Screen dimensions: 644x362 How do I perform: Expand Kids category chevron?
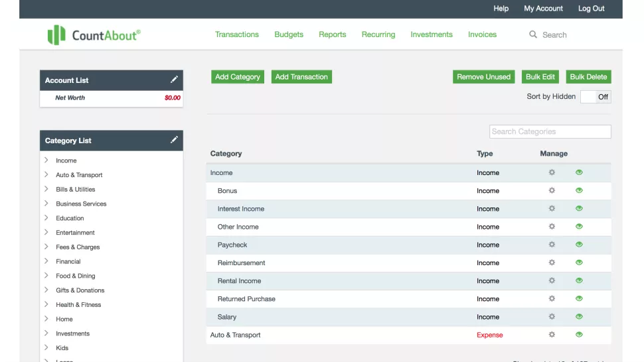point(46,347)
